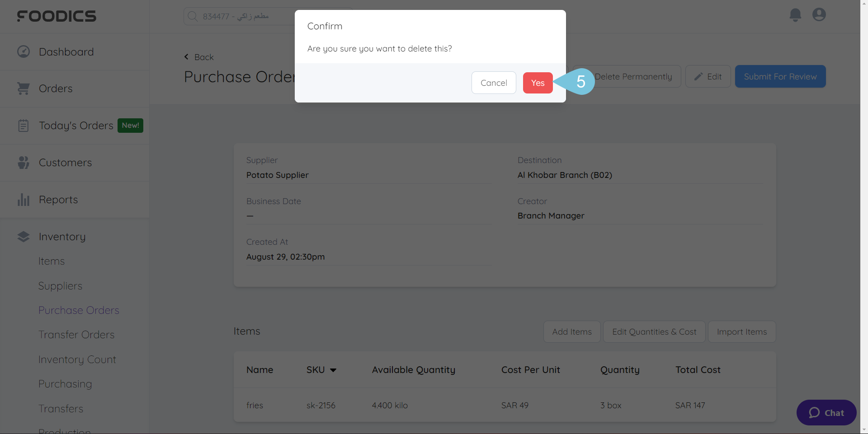Screen dimensions: 868x434
Task: Confirm deletion with the Yes button
Action: 538,83
